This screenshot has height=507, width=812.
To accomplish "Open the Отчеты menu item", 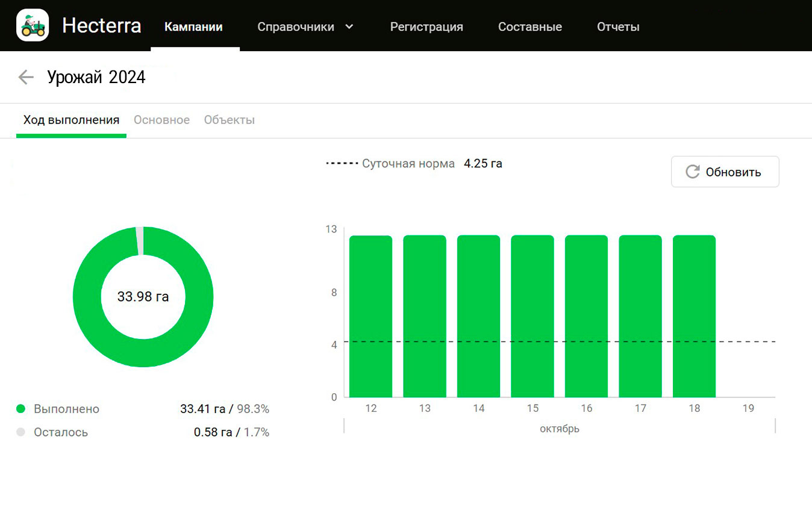I will point(618,27).
